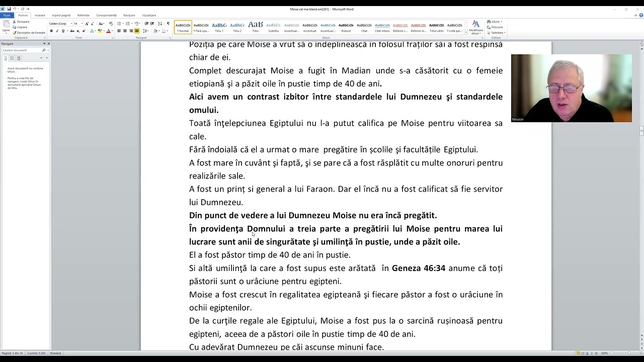Screen dimensions: 644x362
Task: Apply the Titlu 1 style
Action: [x=219, y=27]
